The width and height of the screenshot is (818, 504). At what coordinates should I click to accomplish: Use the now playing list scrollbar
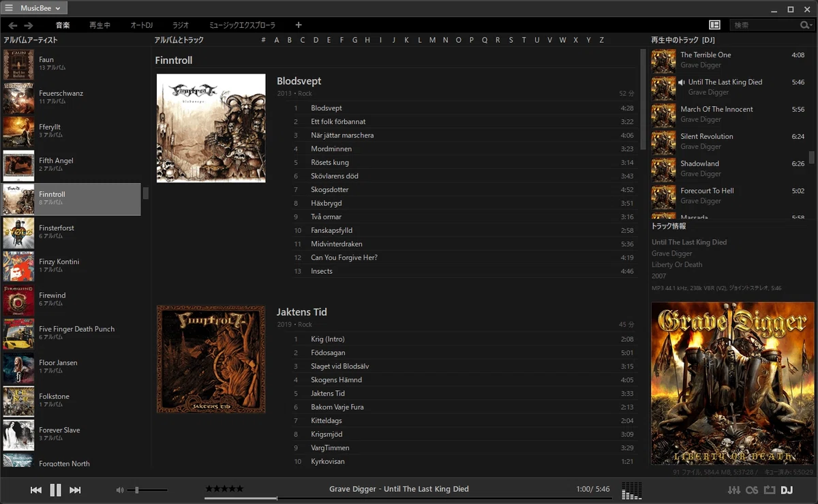pyautogui.click(x=811, y=157)
